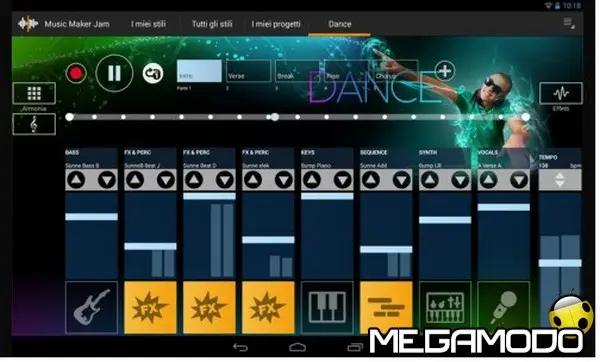Open the overflow menu in top right

(569, 23)
